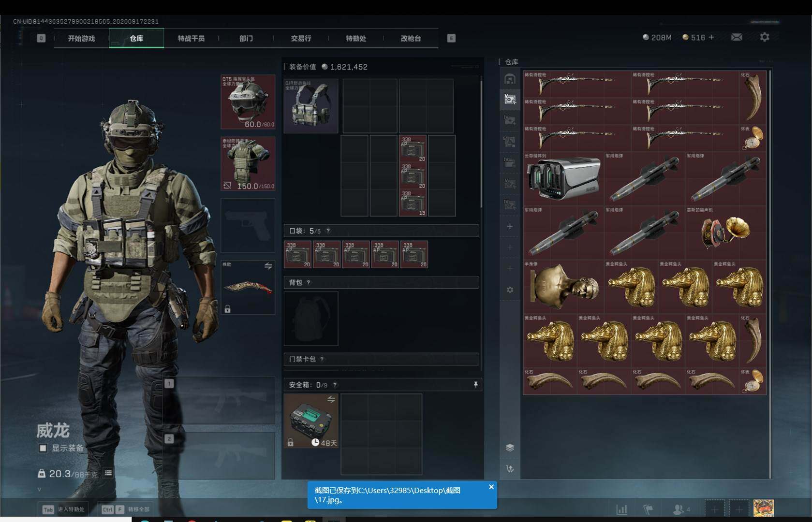Click the Q key previous-tab icon
The image size is (812, 522).
pyautogui.click(x=41, y=38)
